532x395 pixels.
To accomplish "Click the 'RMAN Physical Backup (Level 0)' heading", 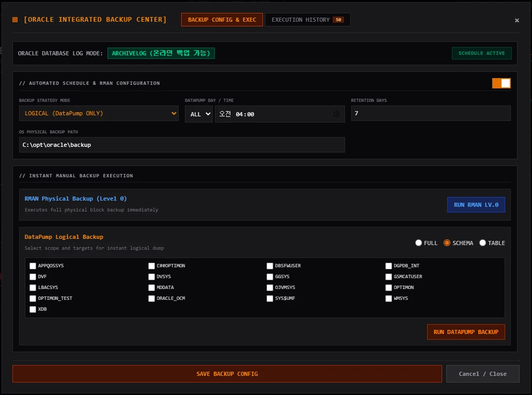I will click(75, 199).
